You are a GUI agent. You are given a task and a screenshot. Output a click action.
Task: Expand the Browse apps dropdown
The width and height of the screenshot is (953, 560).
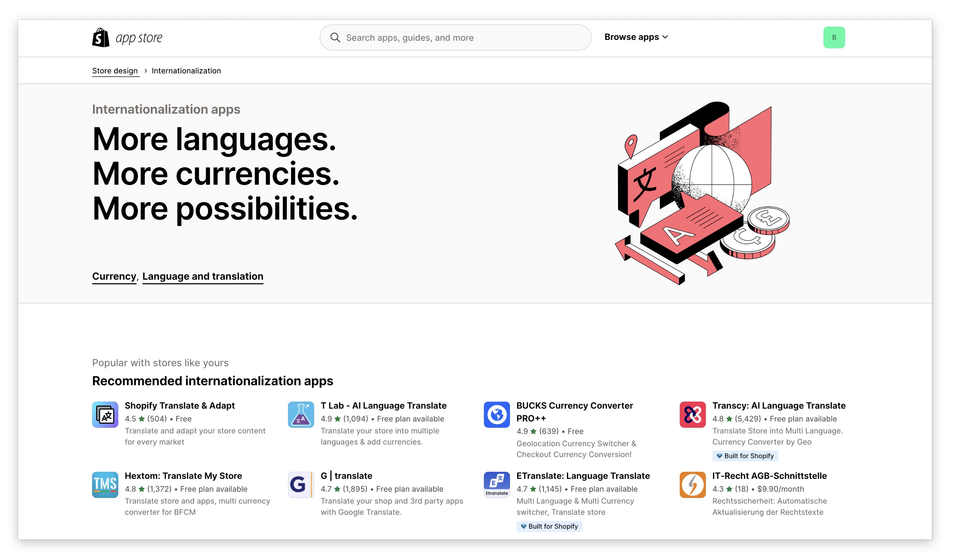point(636,37)
